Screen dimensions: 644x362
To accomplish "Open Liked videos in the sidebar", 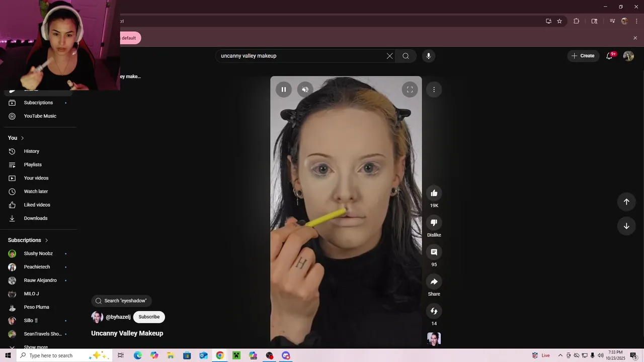I will [38, 205].
